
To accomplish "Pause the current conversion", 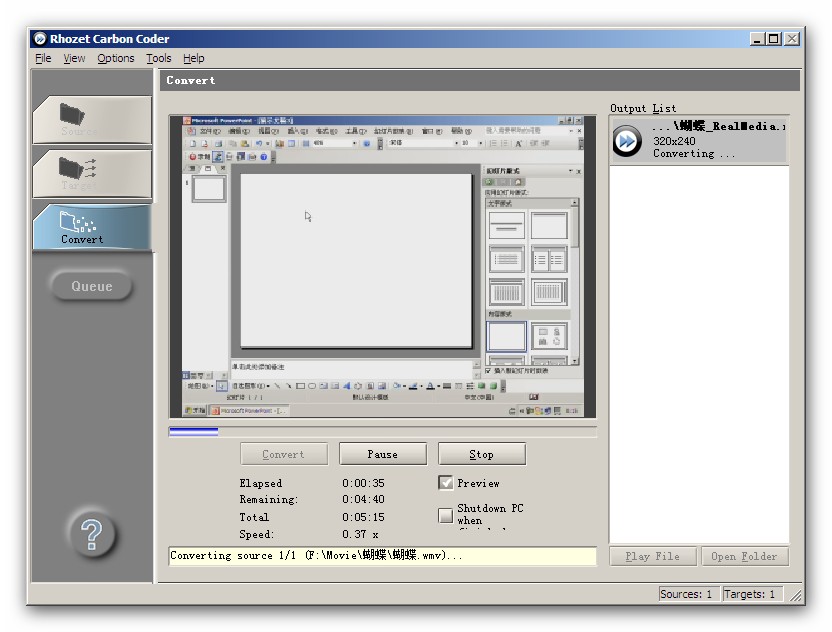I will [382, 454].
